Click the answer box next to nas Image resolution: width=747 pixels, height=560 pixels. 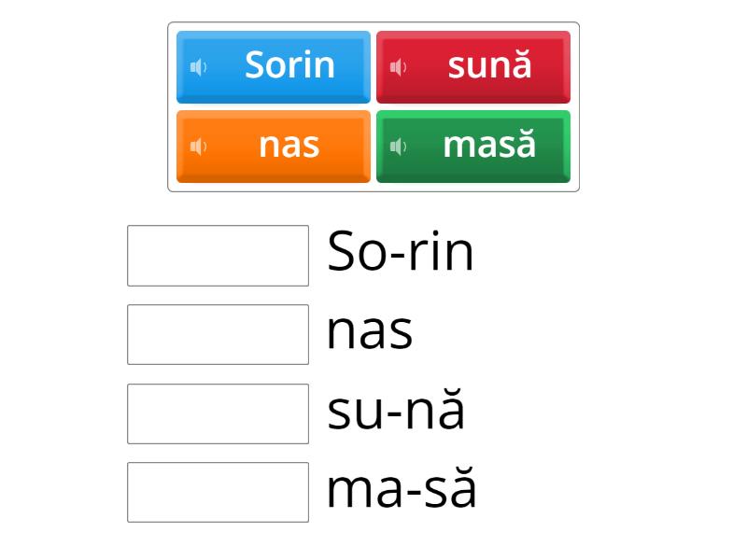(217, 333)
